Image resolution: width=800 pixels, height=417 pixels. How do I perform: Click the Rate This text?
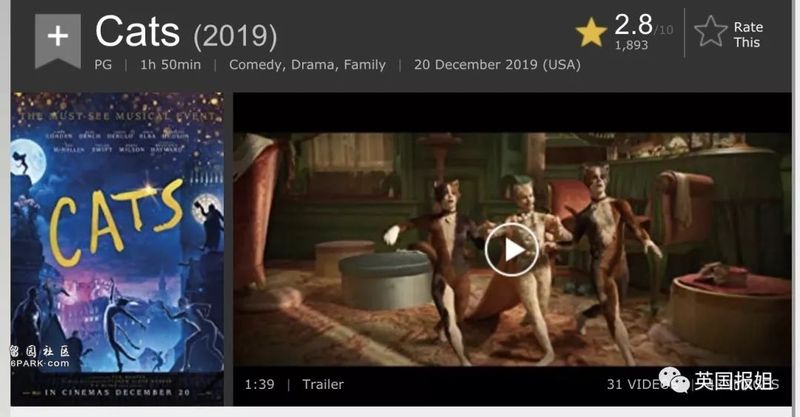click(x=748, y=35)
